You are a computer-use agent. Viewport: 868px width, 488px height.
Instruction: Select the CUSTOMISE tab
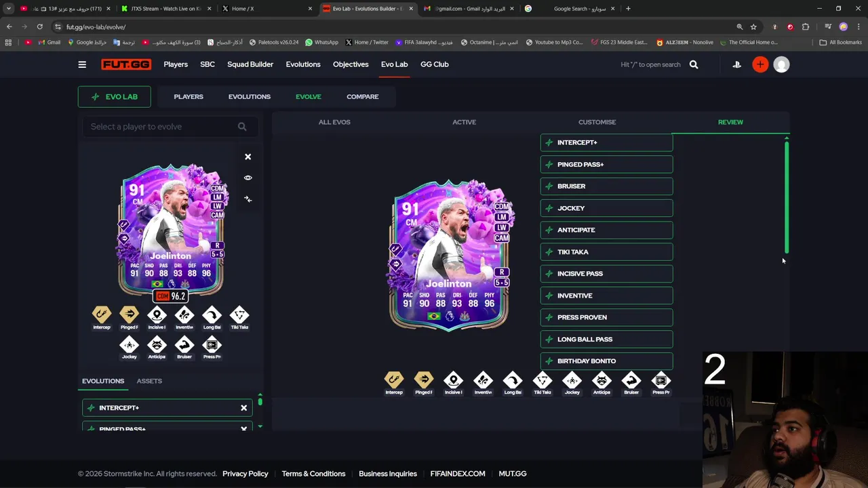click(597, 122)
